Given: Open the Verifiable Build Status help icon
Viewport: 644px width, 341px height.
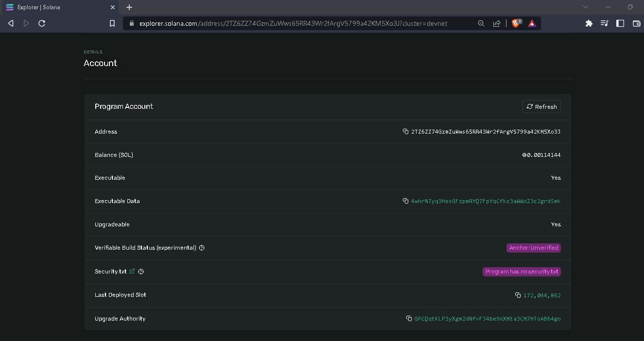Looking at the screenshot, I should click(202, 248).
